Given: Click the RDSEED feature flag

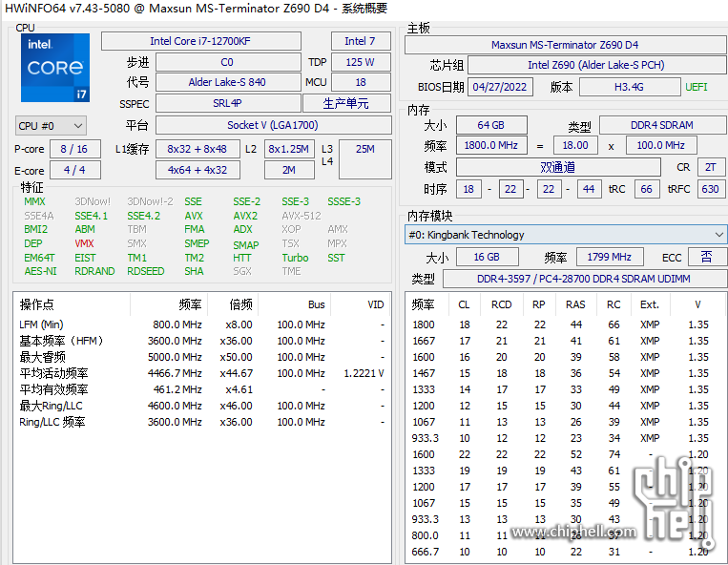Looking at the screenshot, I should [145, 271].
